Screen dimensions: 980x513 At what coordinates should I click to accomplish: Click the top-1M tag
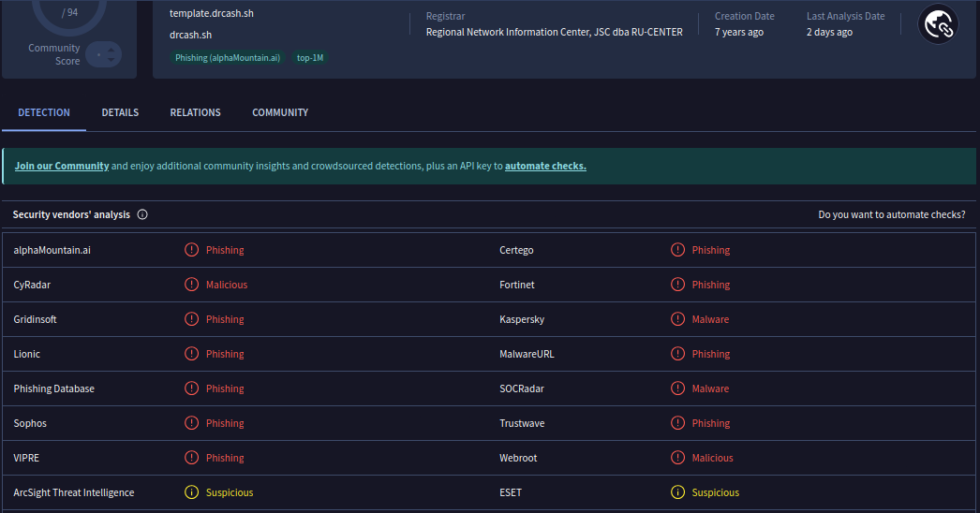[x=310, y=57]
